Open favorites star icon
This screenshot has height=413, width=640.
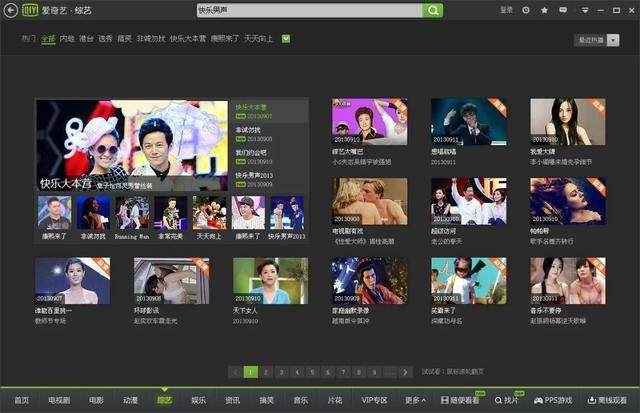coord(544,10)
